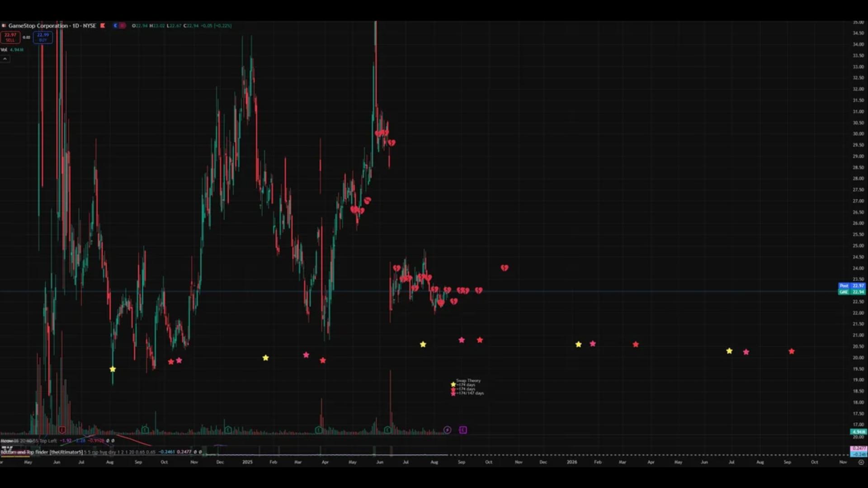Click the red earnings marker near May
The width and height of the screenshot is (868, 488).
62,430
